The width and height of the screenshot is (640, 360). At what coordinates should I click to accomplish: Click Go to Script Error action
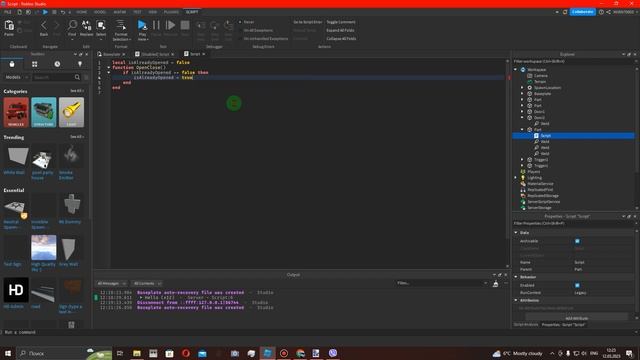[308, 22]
